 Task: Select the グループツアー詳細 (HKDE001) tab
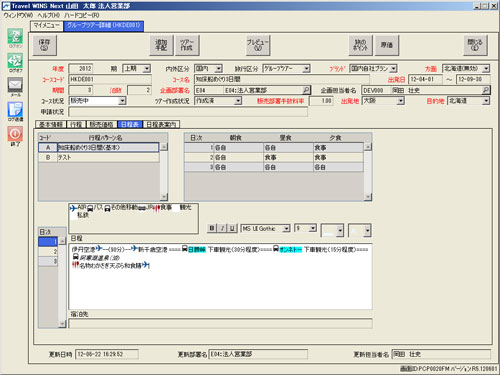(x=104, y=26)
